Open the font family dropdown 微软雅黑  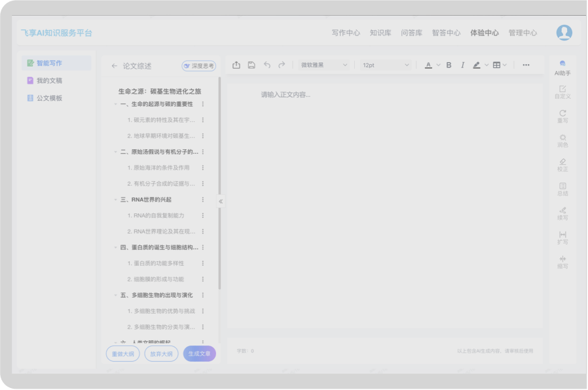(324, 65)
